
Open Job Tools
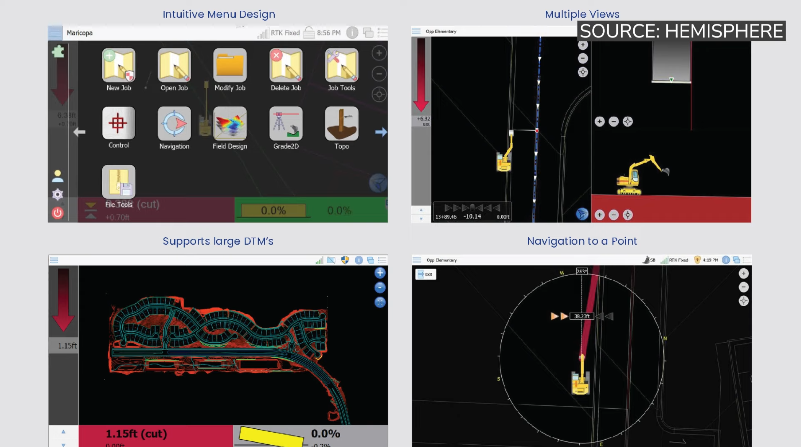tap(341, 67)
